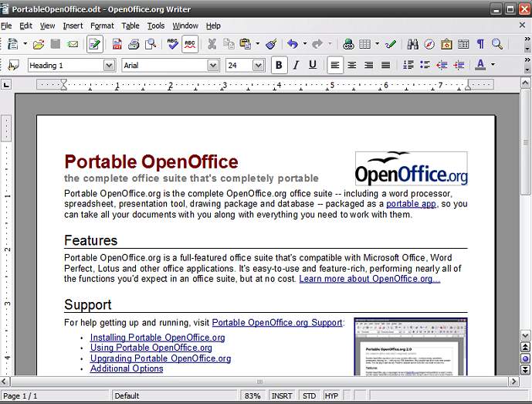
Task: Toggle Align Right
Action: click(x=369, y=65)
